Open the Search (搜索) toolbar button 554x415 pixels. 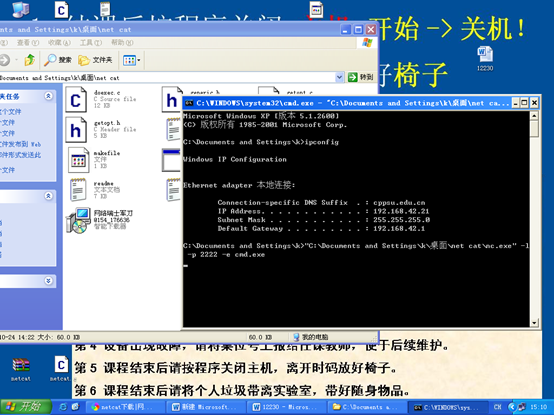(x=58, y=60)
